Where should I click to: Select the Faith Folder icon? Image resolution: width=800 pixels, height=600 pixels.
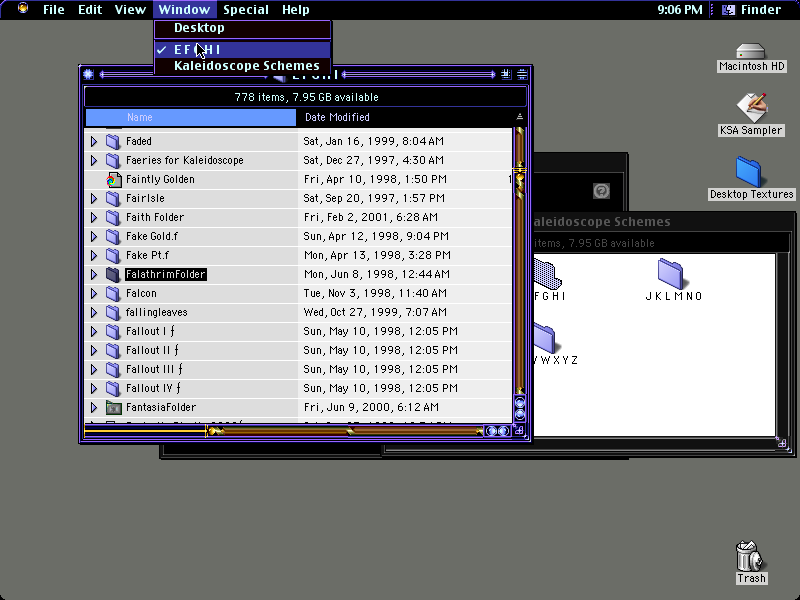pos(113,217)
